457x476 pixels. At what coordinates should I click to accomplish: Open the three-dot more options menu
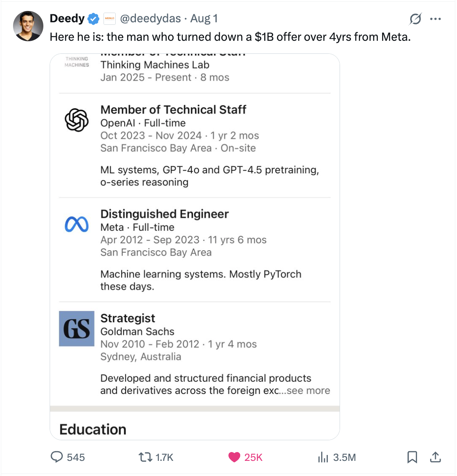(436, 19)
